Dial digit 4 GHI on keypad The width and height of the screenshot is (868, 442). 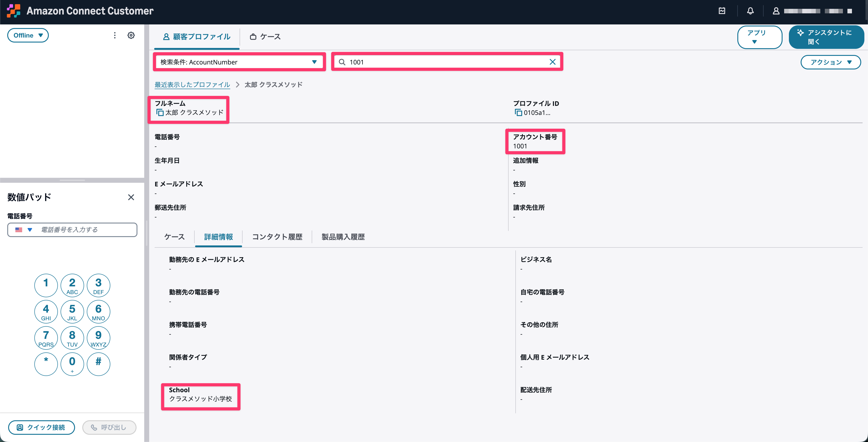pyautogui.click(x=46, y=311)
